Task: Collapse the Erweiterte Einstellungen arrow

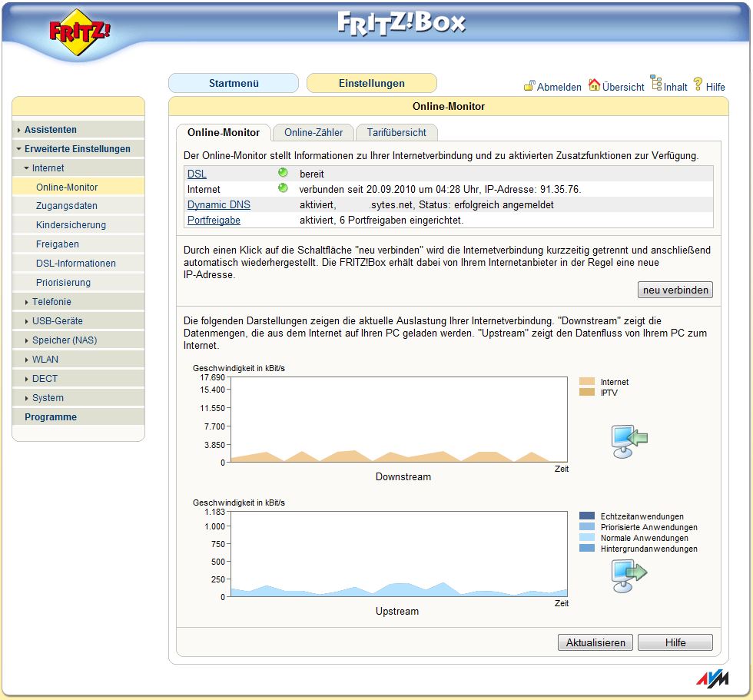Action: coord(18,149)
